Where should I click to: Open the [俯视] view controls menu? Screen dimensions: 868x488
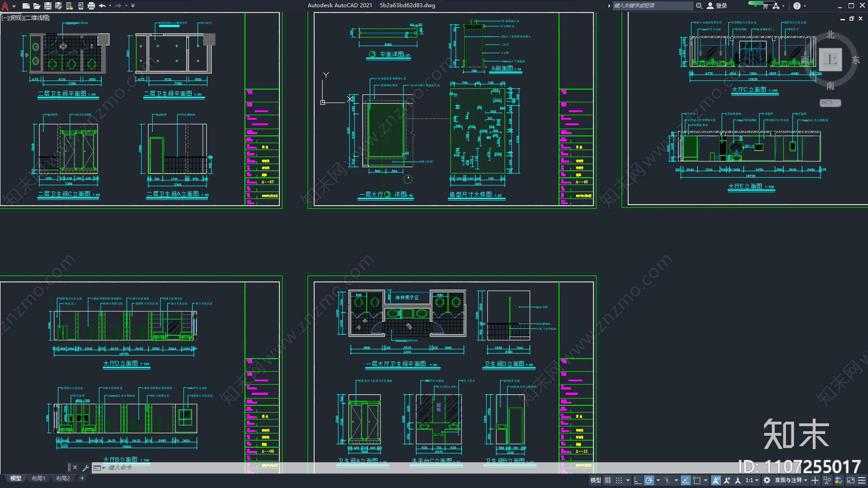click(x=17, y=18)
